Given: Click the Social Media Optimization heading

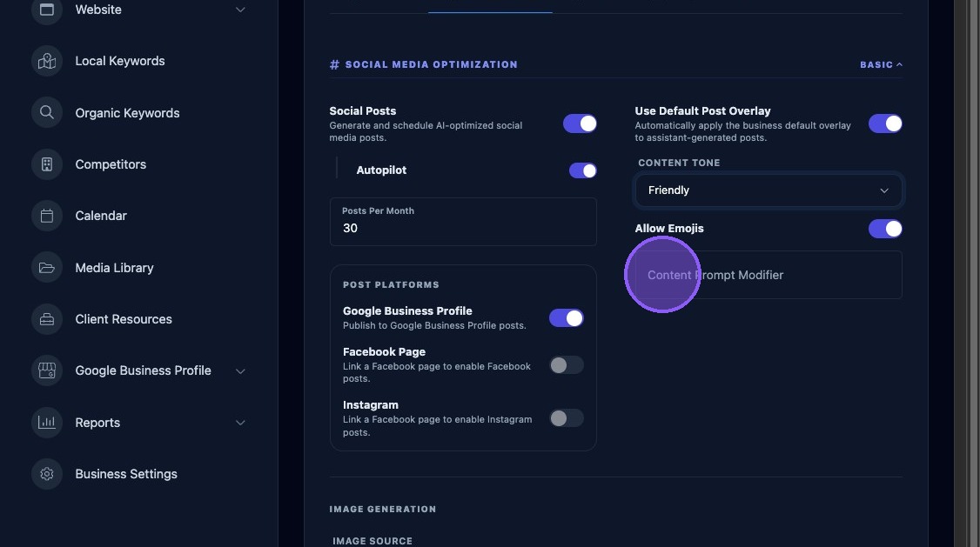Looking at the screenshot, I should pyautogui.click(x=431, y=64).
